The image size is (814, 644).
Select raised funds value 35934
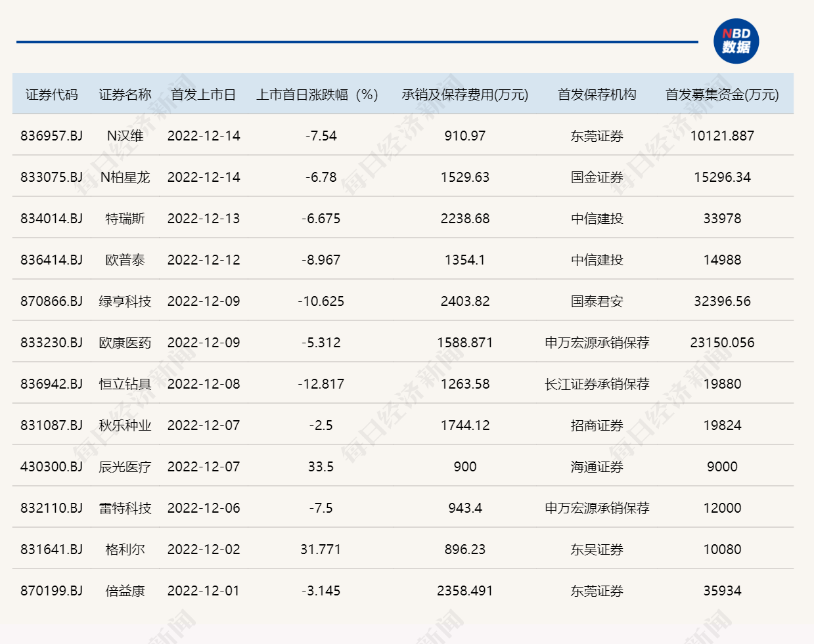point(722,591)
